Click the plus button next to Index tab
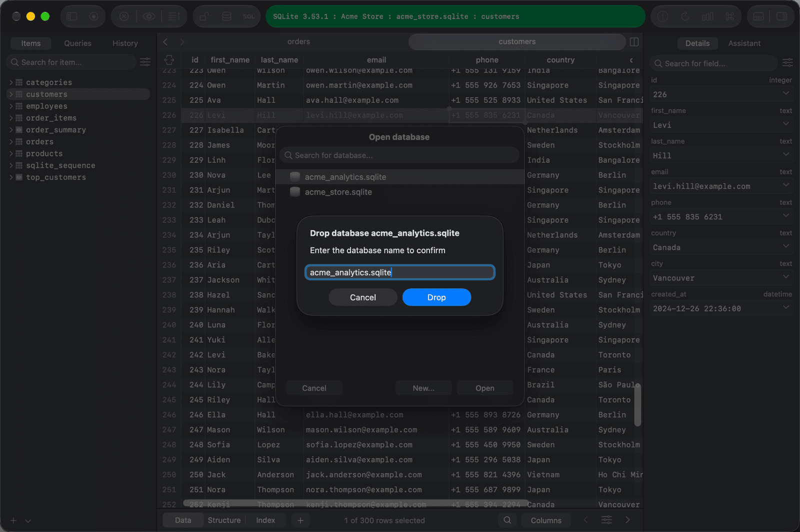 click(300, 521)
